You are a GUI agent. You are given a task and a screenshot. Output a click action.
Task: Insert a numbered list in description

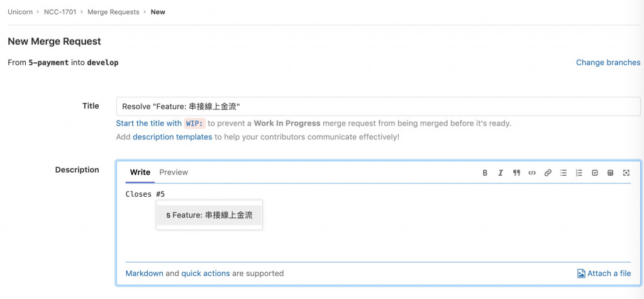(x=579, y=173)
